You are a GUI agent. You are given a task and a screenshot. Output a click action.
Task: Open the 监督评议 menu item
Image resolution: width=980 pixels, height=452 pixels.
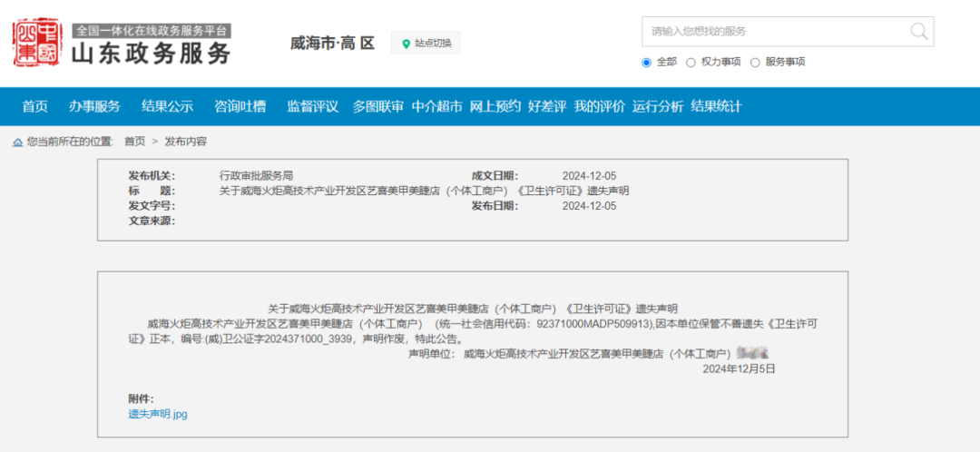pyautogui.click(x=312, y=106)
